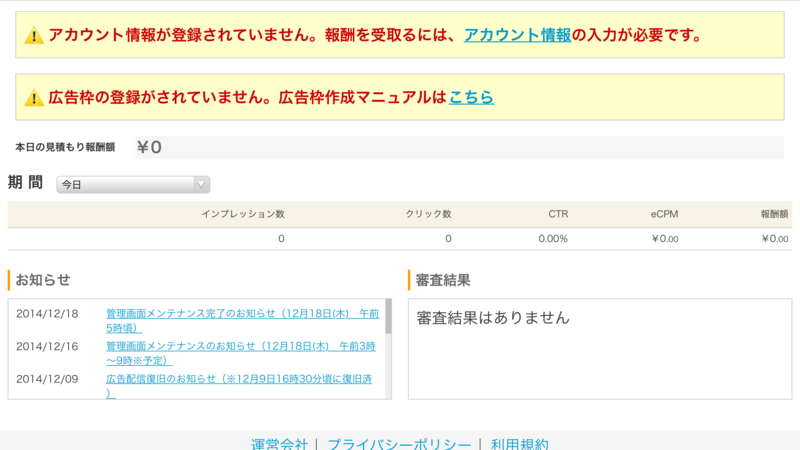Image resolution: width=800 pixels, height=450 pixels.
Task: Open the 2014/12/18 maintenance completed notice
Action: coord(242,320)
